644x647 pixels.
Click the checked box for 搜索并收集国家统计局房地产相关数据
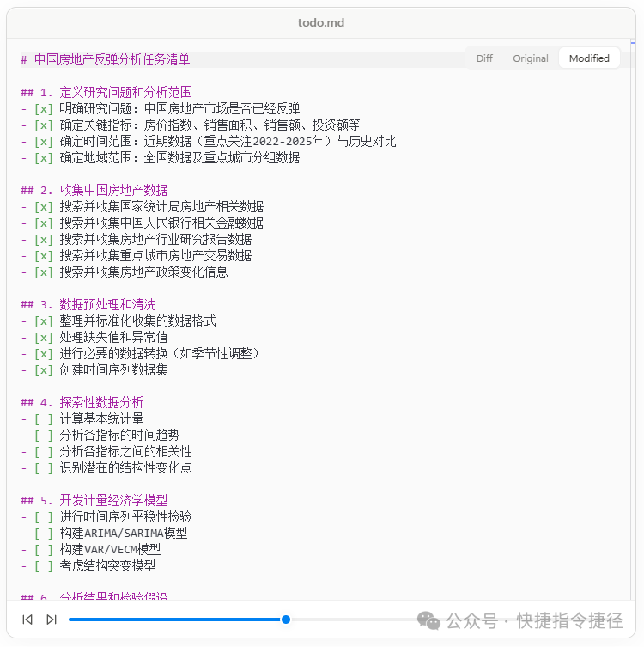pos(44,207)
